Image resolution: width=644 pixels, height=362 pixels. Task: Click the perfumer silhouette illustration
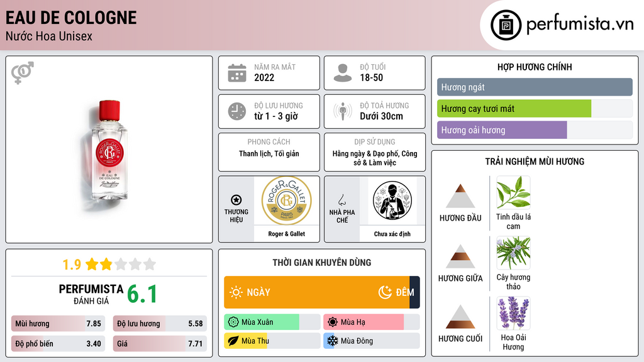(392, 200)
